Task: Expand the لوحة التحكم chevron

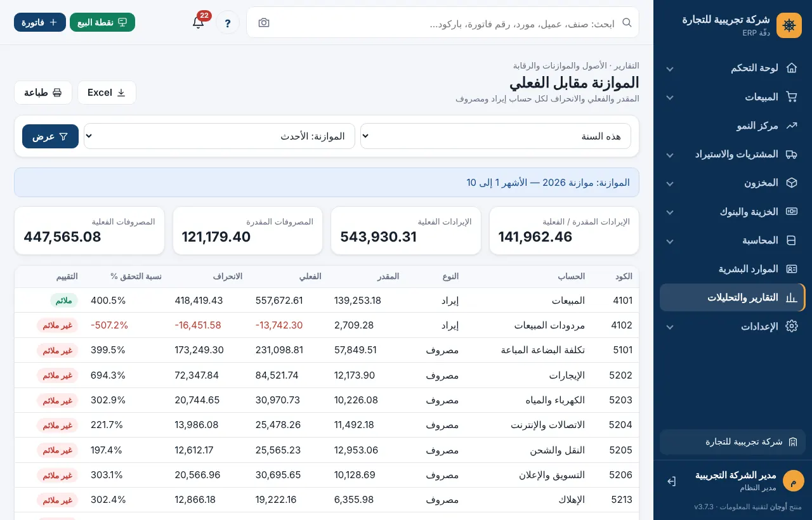Action: [x=670, y=68]
